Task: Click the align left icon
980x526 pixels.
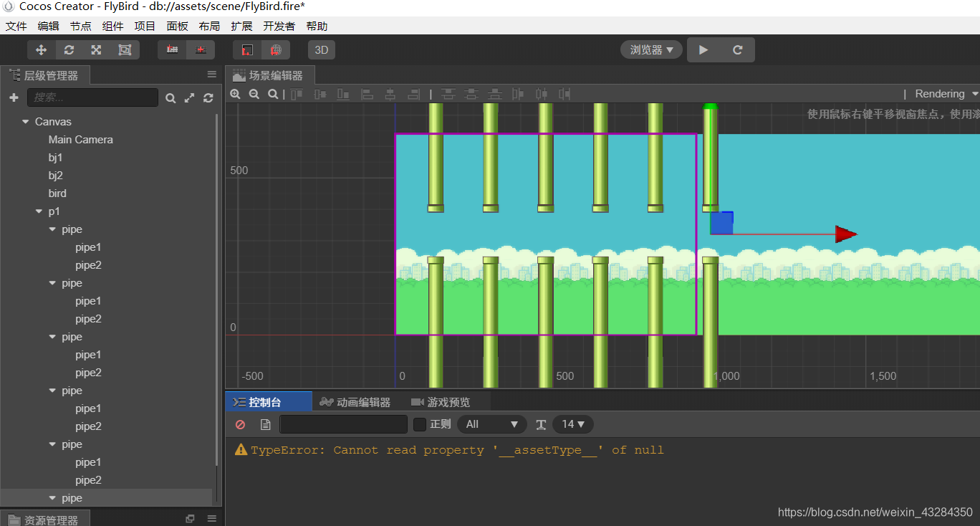Action: pos(367,94)
